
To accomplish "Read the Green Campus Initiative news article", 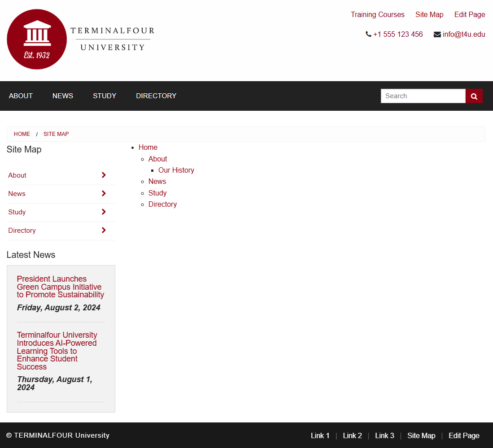I will tap(60, 287).
